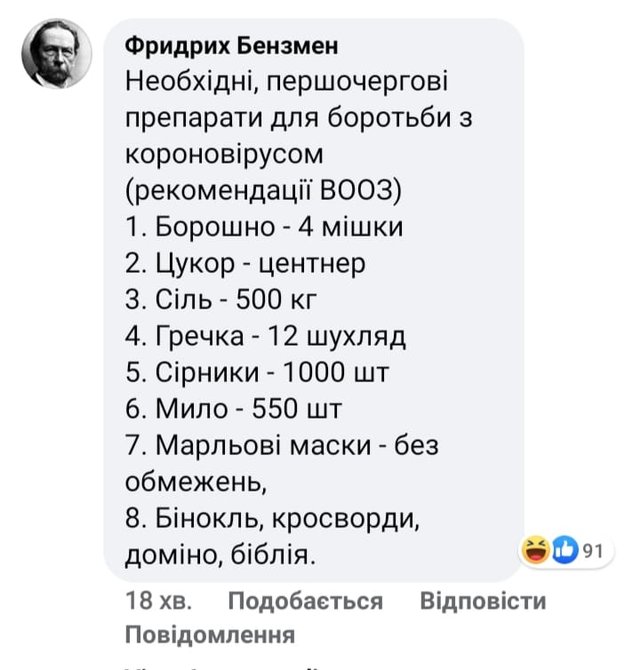Select the line Борошно - 4 мішки
Screen dimensions: 640x670
264,228
